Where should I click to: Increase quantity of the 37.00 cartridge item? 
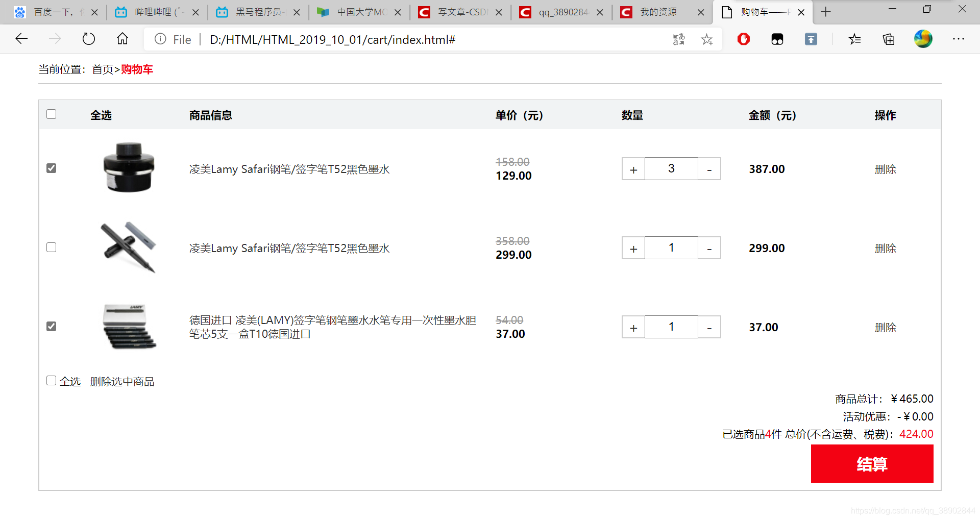tap(633, 327)
